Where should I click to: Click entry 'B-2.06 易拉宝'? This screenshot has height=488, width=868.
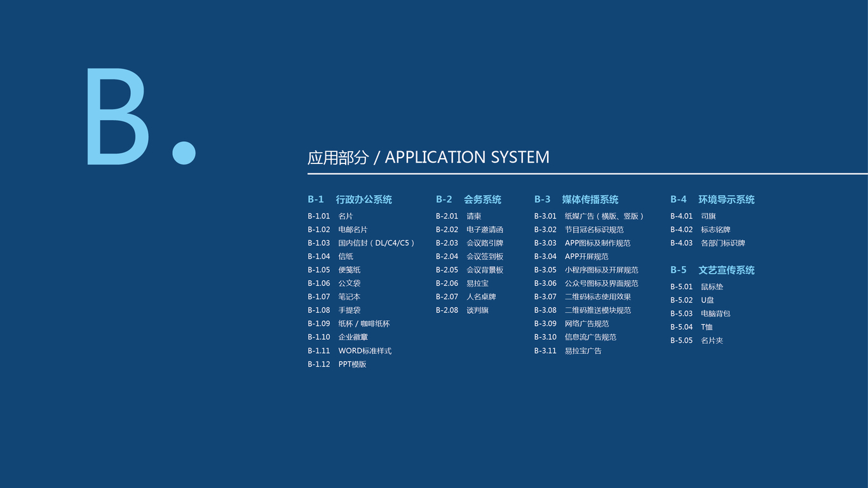[463, 283]
